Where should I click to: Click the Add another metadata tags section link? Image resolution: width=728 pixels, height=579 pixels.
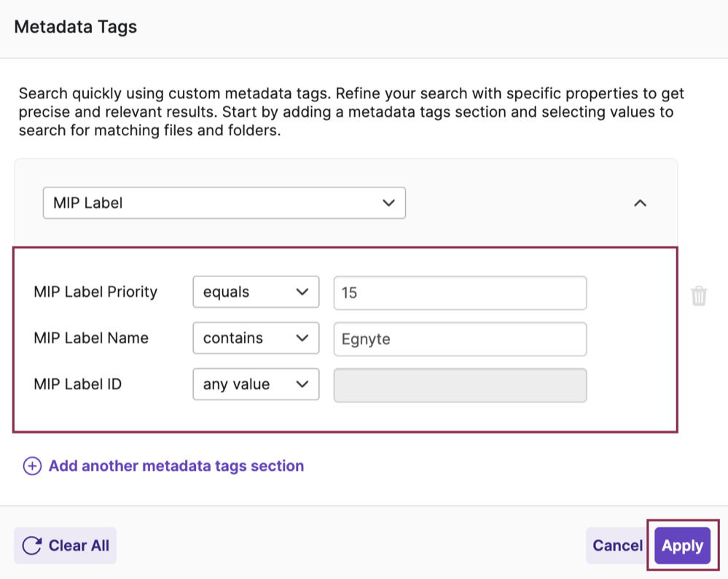pos(176,465)
